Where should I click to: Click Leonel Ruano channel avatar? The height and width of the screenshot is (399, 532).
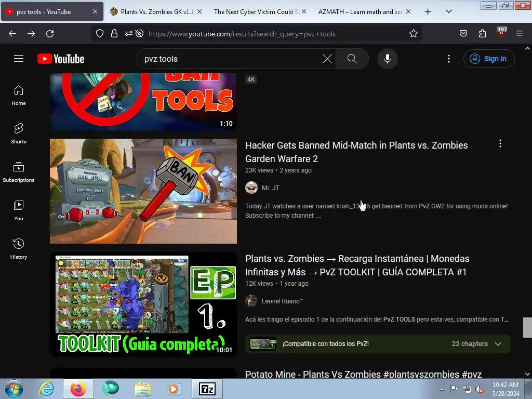251,301
